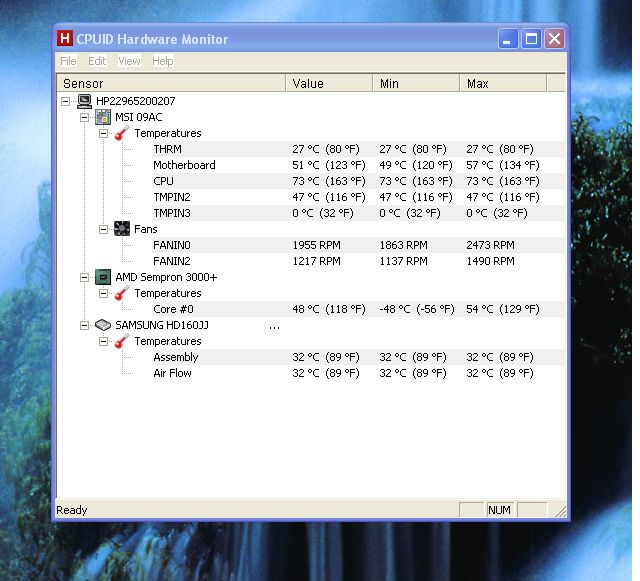Image resolution: width=640 pixels, height=581 pixels.
Task: Click the fan icon next to Fans
Action: (122, 229)
